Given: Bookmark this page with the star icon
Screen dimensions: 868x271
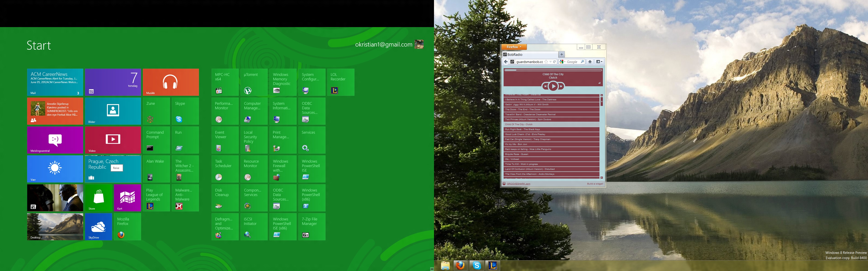Looking at the screenshot, I should click(546, 62).
